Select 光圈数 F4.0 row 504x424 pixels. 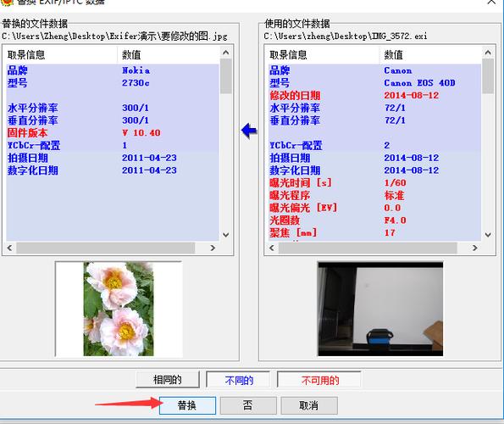point(374,220)
